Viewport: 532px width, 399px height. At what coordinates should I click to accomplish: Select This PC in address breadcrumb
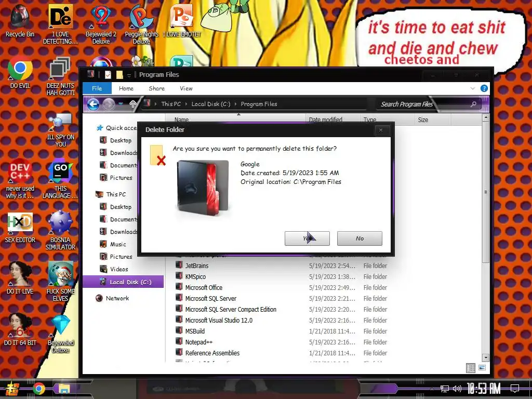click(171, 104)
